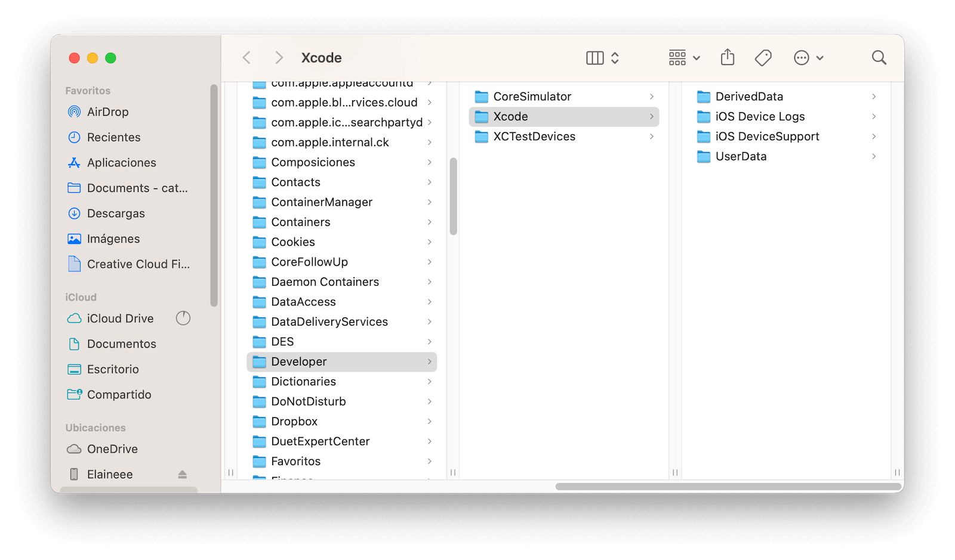Select the Dropbox folder

click(341, 422)
